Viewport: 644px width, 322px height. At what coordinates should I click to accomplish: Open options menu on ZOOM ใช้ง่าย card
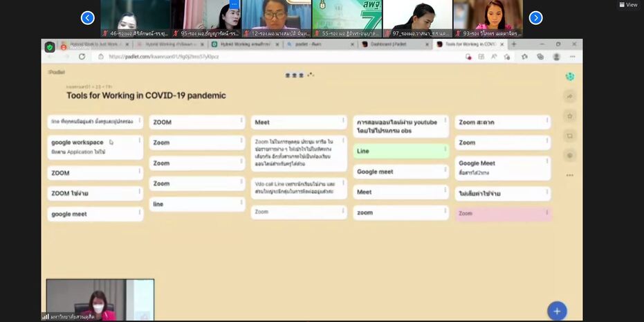(x=140, y=191)
